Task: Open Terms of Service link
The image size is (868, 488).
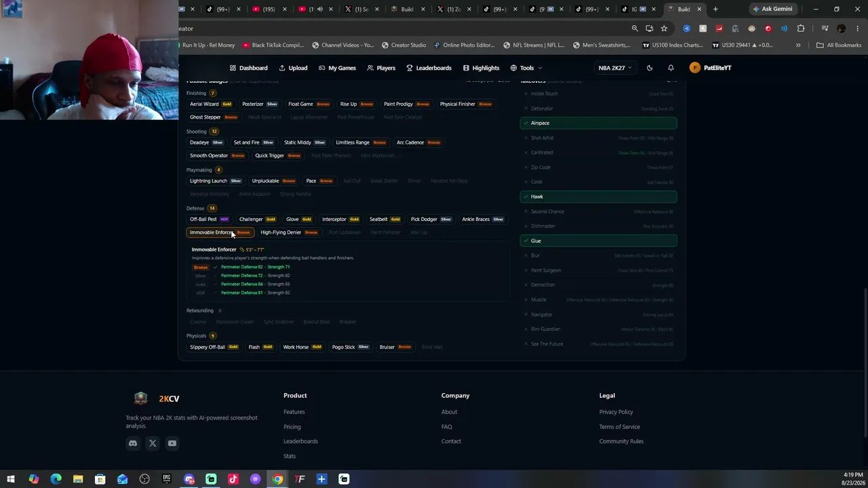Action: [x=620, y=427]
